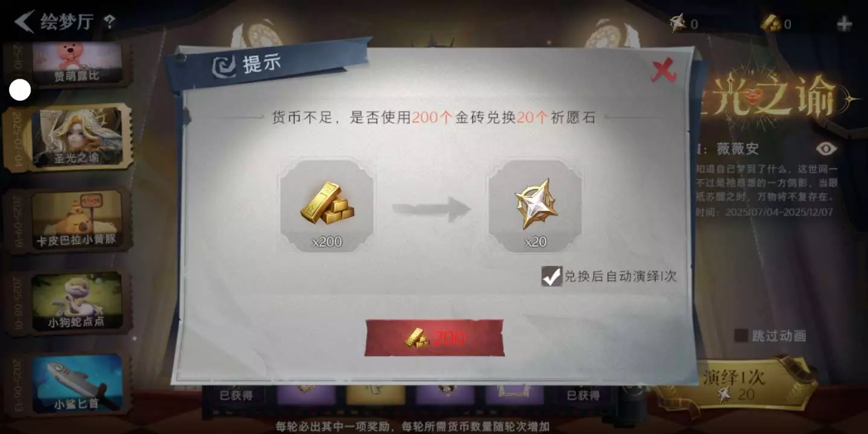
Task: Tap the white floating assistive dot
Action: [20, 90]
